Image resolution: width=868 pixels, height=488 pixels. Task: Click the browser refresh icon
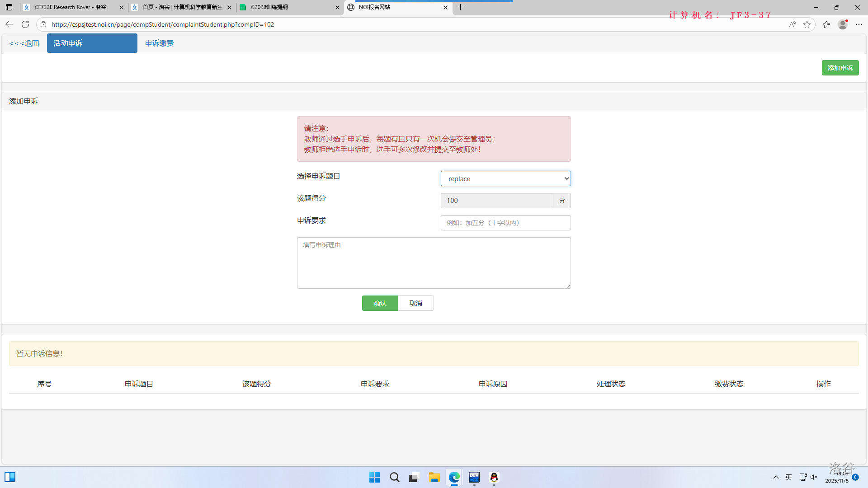(25, 24)
